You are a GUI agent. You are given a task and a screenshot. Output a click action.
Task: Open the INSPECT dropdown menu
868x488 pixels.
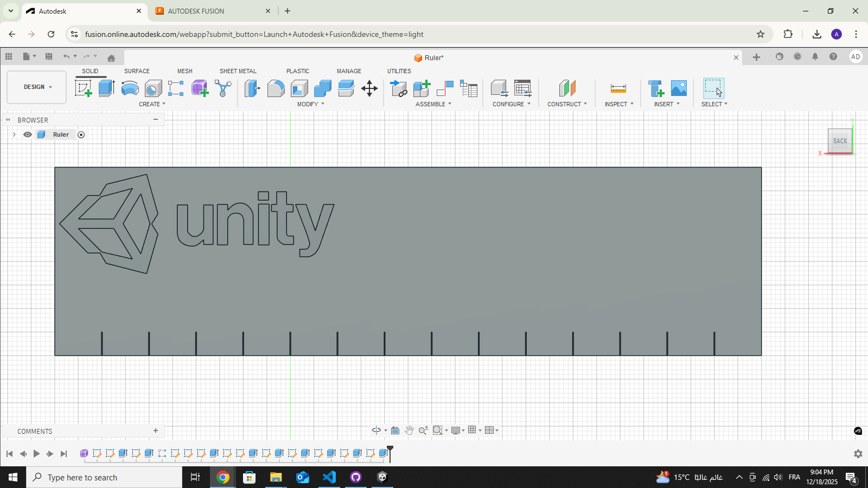coord(619,104)
